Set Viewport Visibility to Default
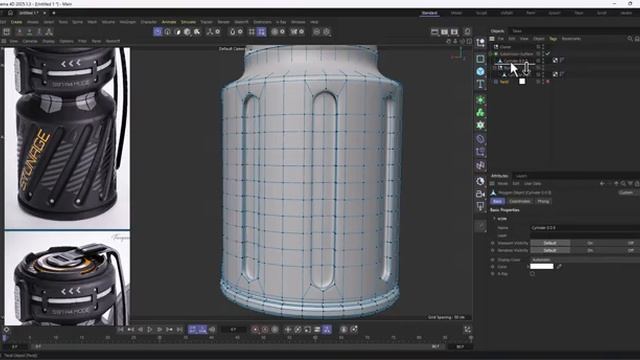This screenshot has width=640, height=360. point(550,243)
